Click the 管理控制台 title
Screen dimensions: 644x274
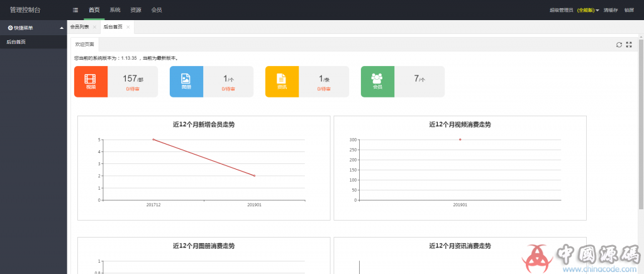point(25,10)
